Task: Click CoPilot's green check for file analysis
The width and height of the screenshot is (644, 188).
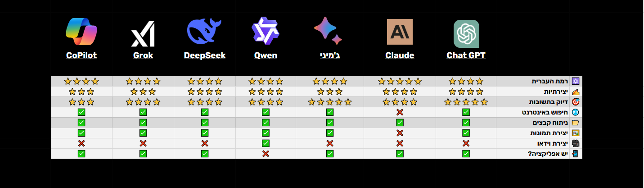Action: (x=81, y=123)
